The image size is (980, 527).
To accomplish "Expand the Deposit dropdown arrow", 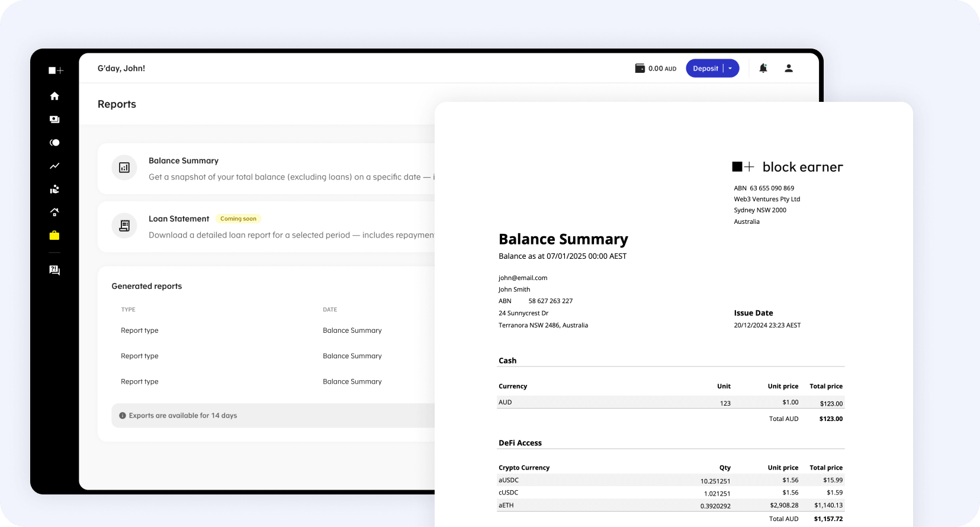I will [x=731, y=68].
